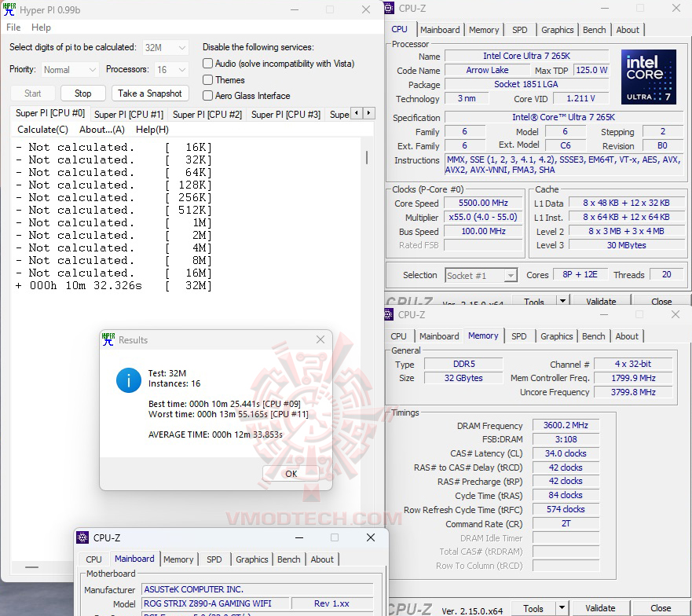Expand the Socket #1 selection dropdown
692x616 pixels.
[x=512, y=275]
